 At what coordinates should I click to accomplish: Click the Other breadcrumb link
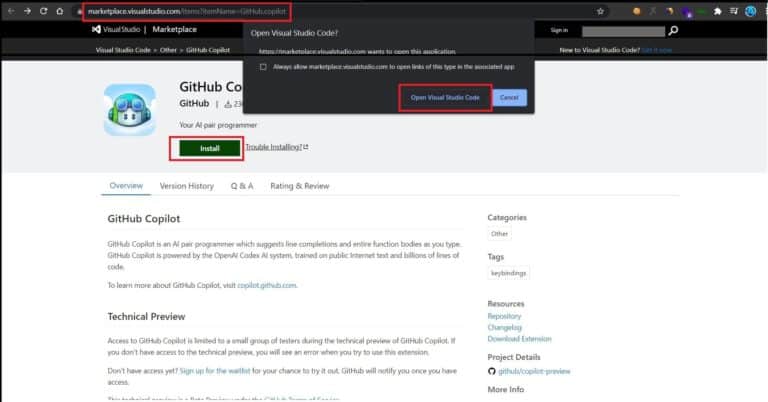(168, 50)
